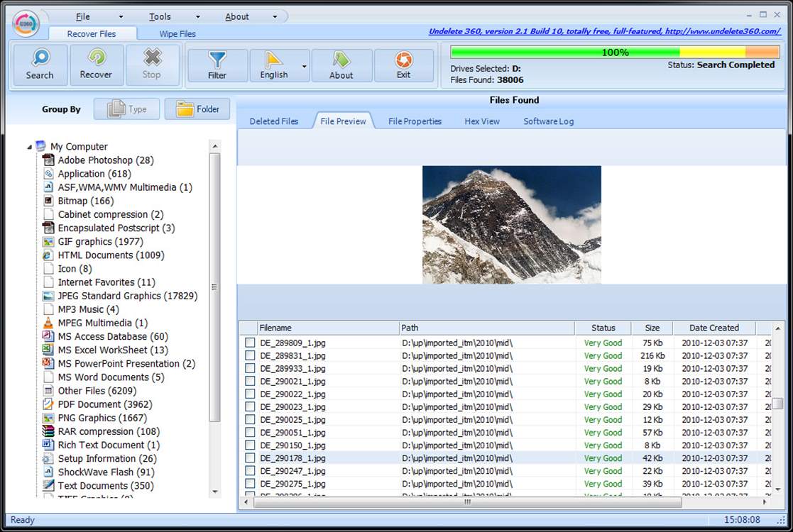Open the Tools menu dropdown arrow
Image resolution: width=793 pixels, height=532 pixels.
pos(198,17)
